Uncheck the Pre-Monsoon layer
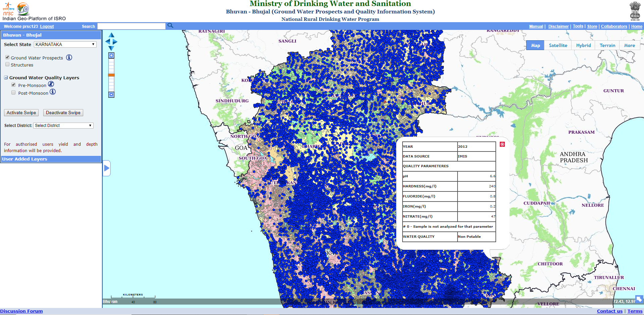This screenshot has height=315, width=644. coord(13,85)
